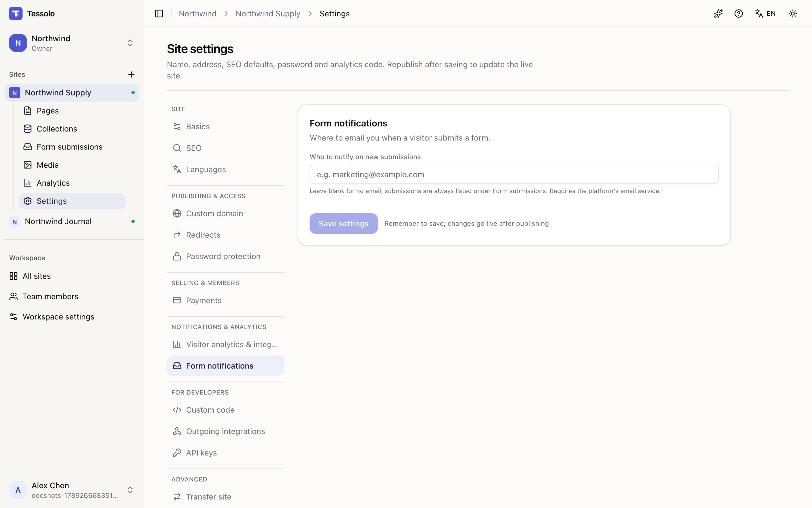Screen dimensions: 812x508
Task: Select the Northwind Supply site
Action: (72, 92)
